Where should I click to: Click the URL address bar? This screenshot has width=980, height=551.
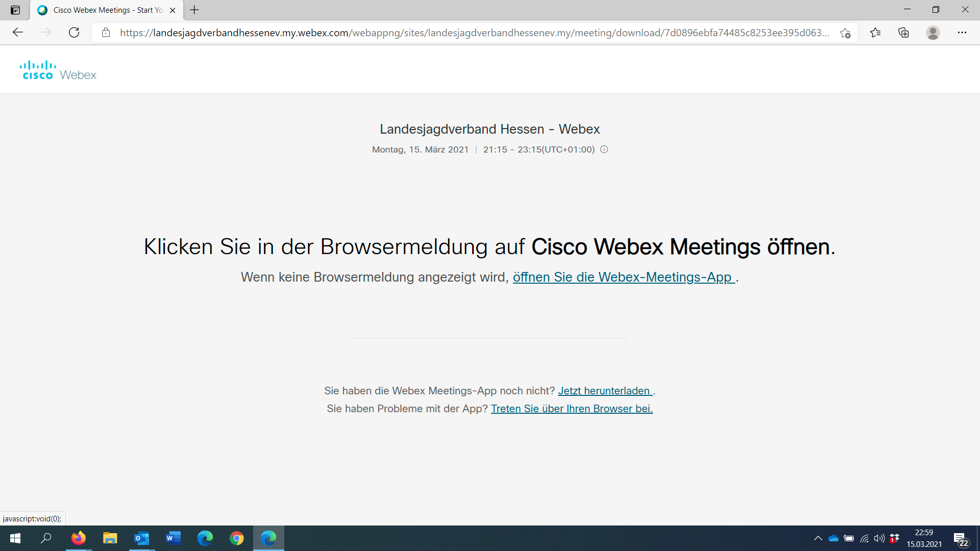pos(474,33)
